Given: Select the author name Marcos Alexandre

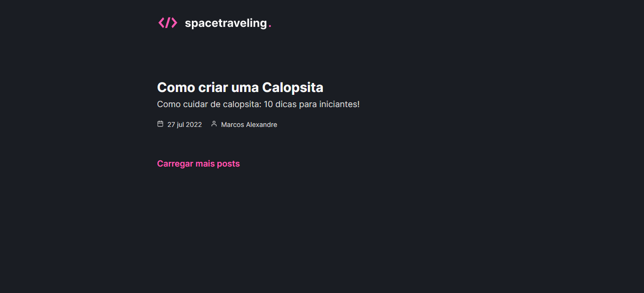Looking at the screenshot, I should pyautogui.click(x=249, y=124).
